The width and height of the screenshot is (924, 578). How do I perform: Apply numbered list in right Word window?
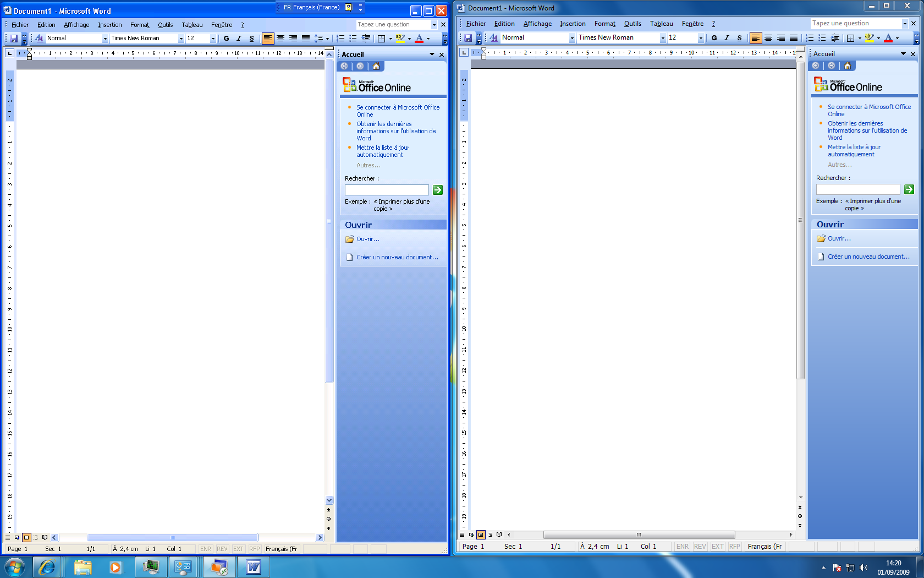point(810,38)
